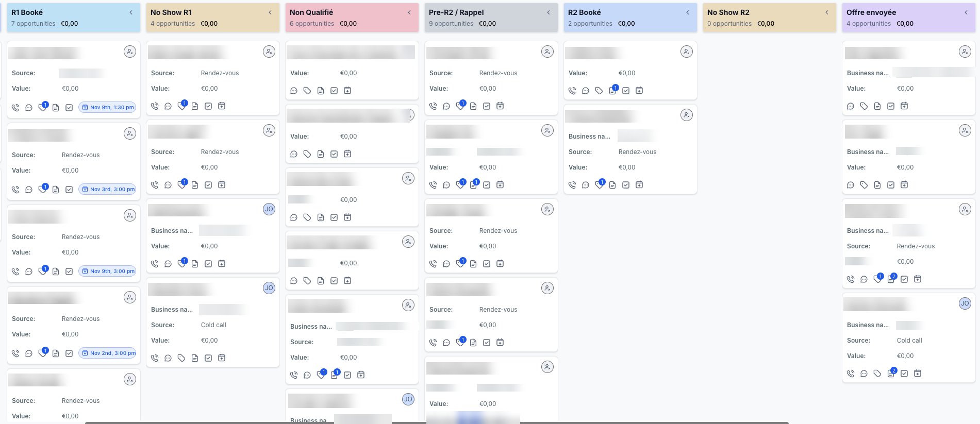Click the horizontal scrollbar at the board bottom
The height and width of the screenshot is (424, 980).
click(x=437, y=422)
